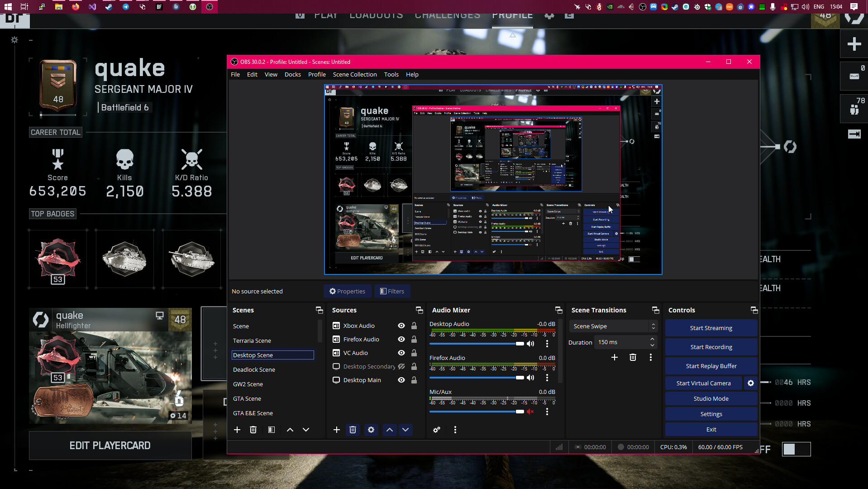Open the Docks menu

(292, 74)
